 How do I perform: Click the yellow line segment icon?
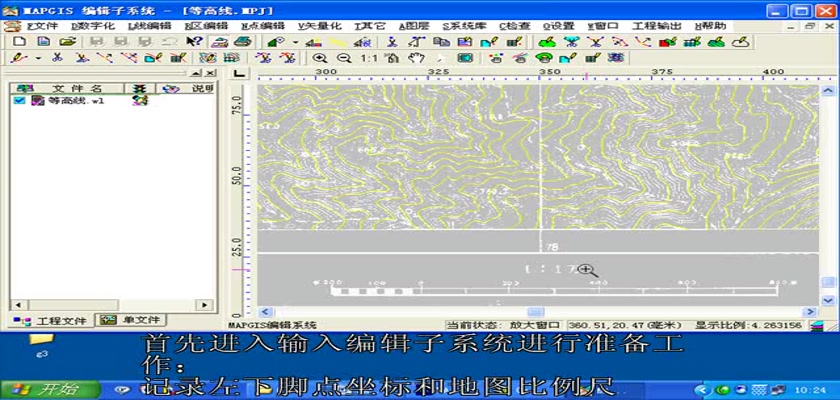338,42
